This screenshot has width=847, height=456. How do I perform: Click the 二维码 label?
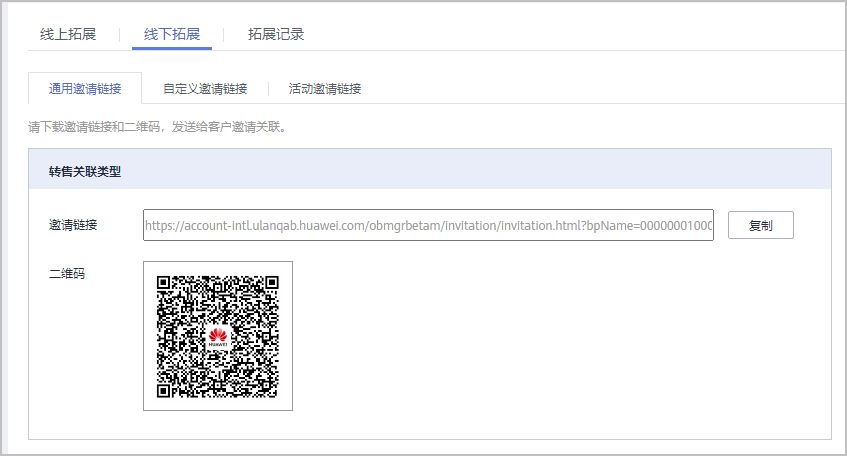pos(67,273)
